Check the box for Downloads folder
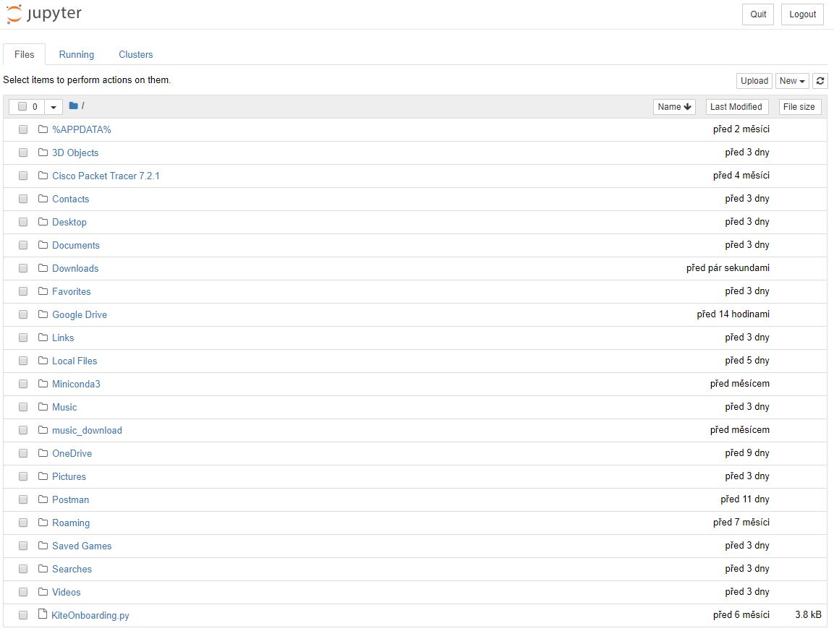This screenshot has height=644, width=834. tap(23, 268)
